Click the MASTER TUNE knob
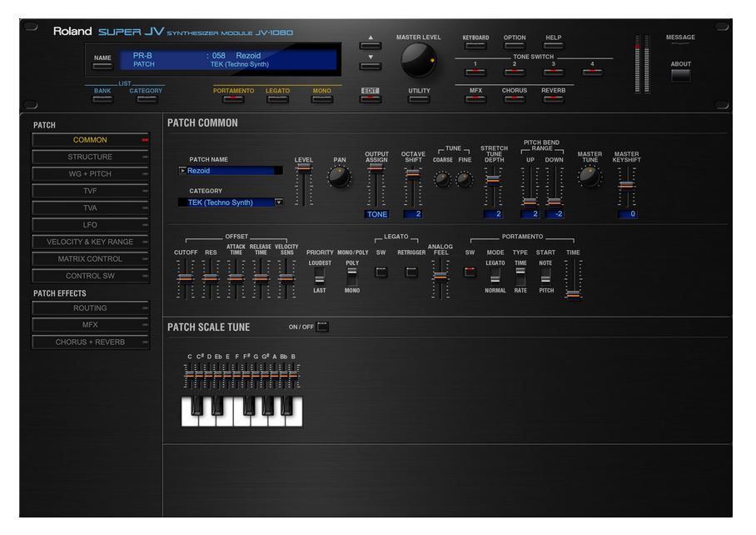The width and height of the screenshot is (756, 535). (589, 177)
